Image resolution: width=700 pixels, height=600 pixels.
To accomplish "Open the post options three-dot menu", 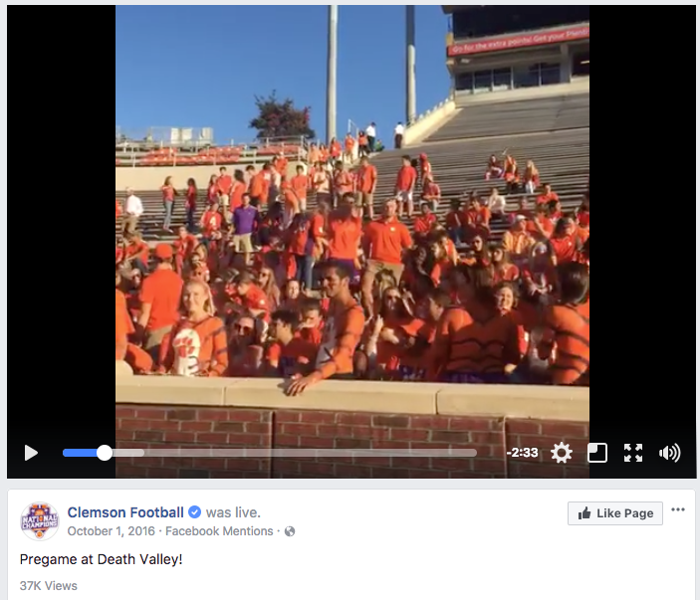I will click(x=678, y=509).
